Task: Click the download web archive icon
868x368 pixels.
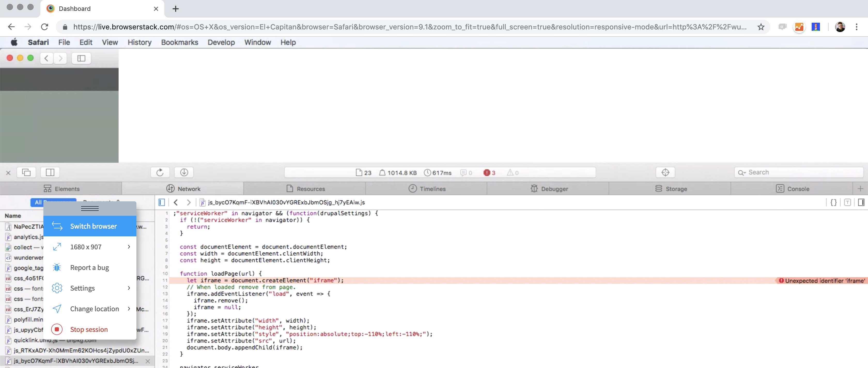Action: 184,172
